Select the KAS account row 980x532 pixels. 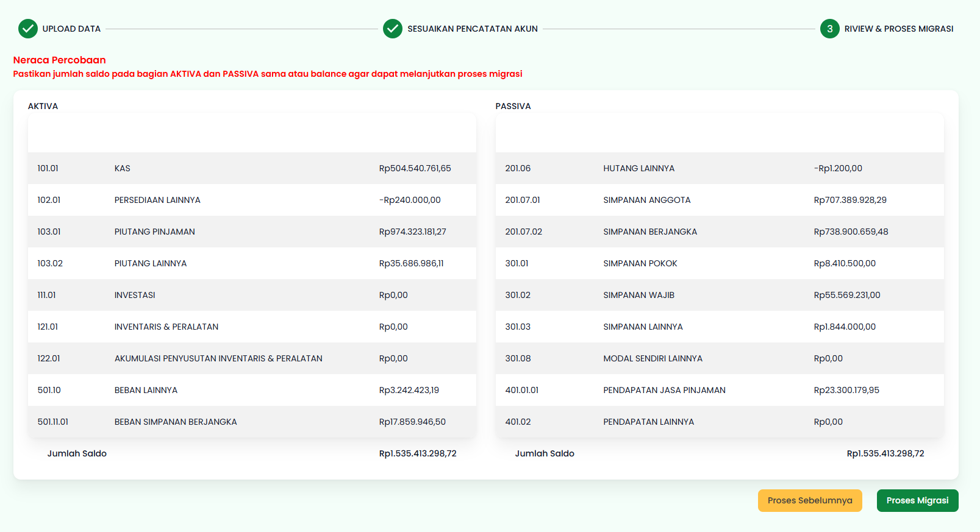click(x=251, y=168)
